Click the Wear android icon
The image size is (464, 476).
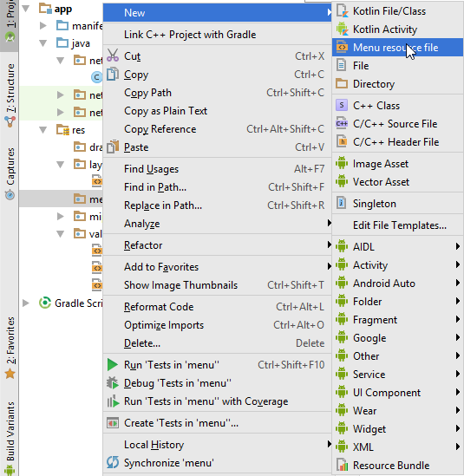[x=342, y=410]
